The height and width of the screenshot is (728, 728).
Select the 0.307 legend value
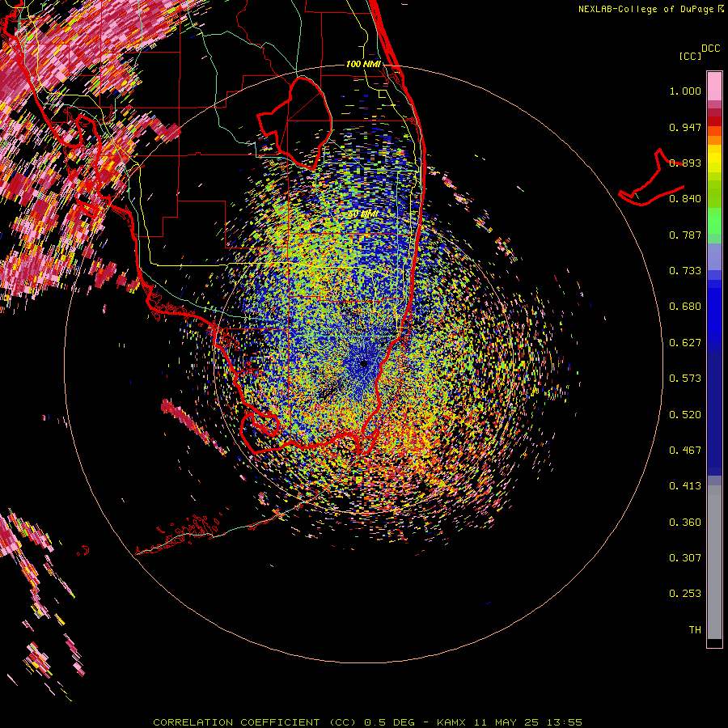coord(685,558)
